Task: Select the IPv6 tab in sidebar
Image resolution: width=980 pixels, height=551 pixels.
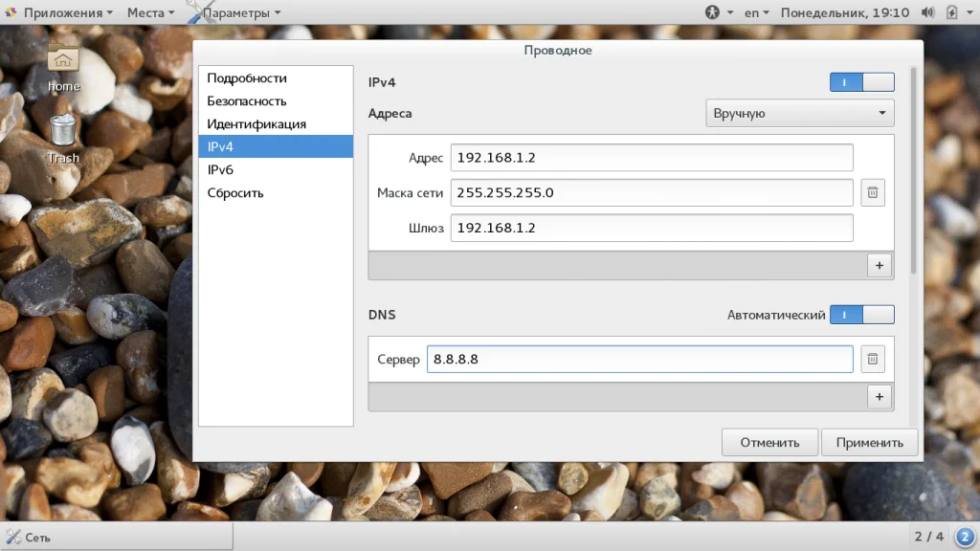Action: click(220, 169)
